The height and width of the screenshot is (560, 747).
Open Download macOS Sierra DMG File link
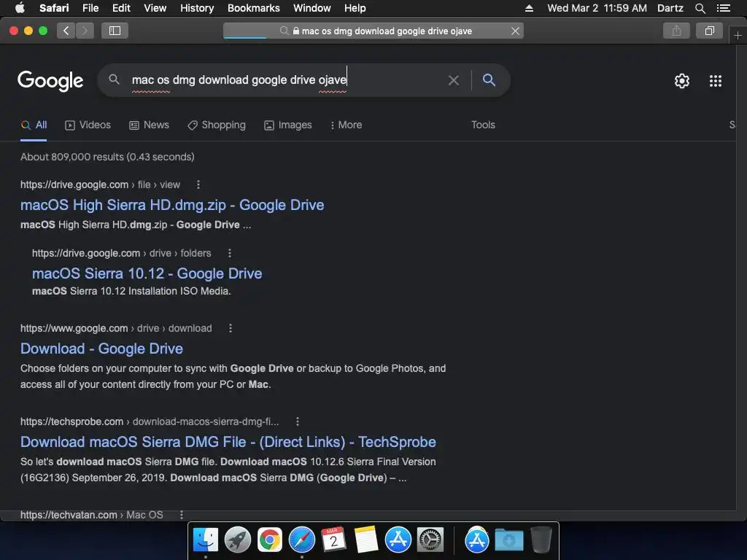[228, 443]
